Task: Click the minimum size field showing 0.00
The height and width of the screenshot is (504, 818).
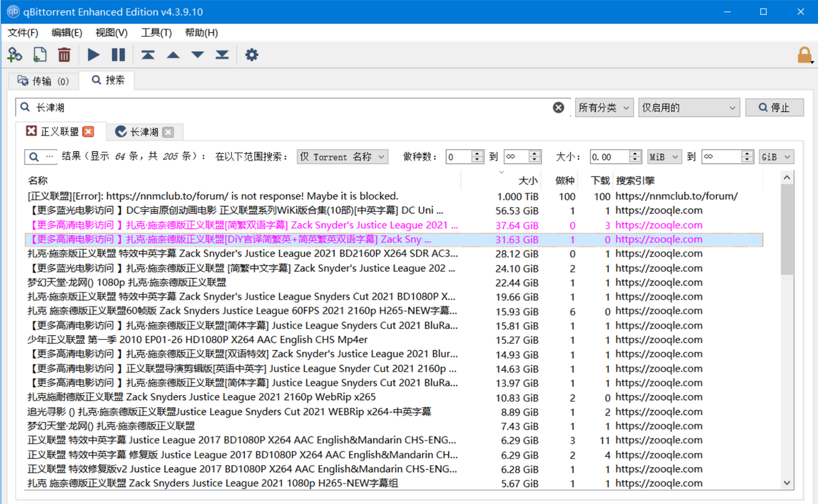Action: pyautogui.click(x=616, y=157)
